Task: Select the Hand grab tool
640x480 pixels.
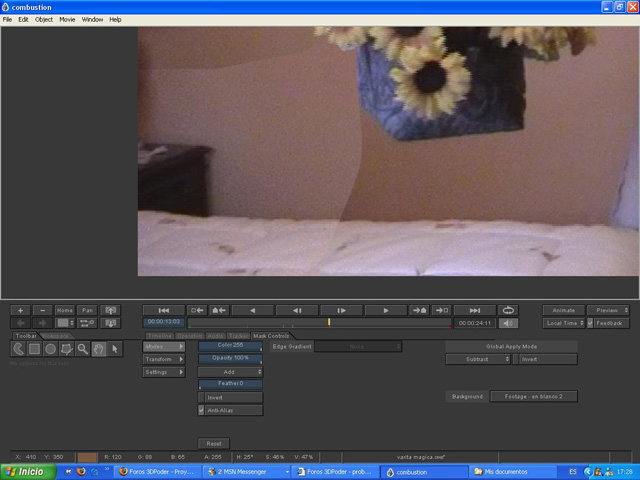Action: click(98, 349)
